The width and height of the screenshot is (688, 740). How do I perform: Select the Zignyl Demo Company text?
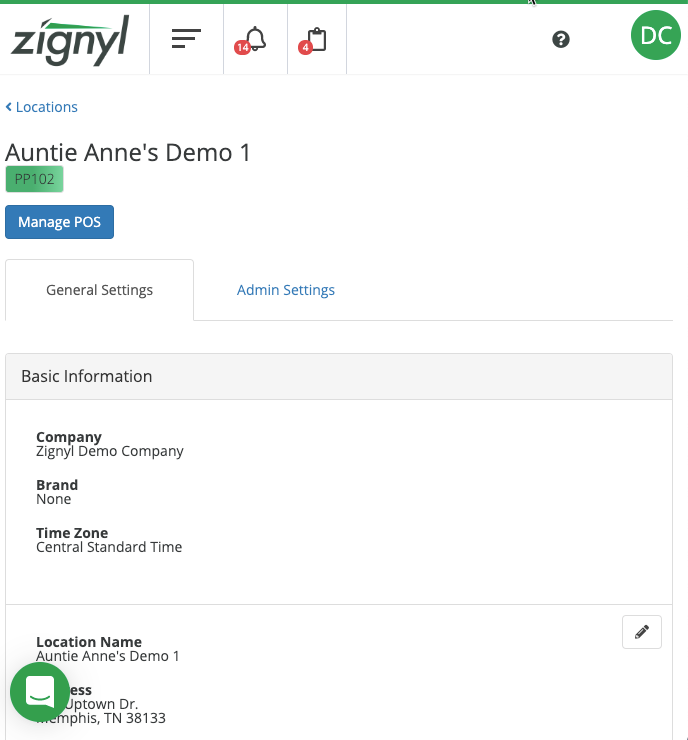click(110, 451)
